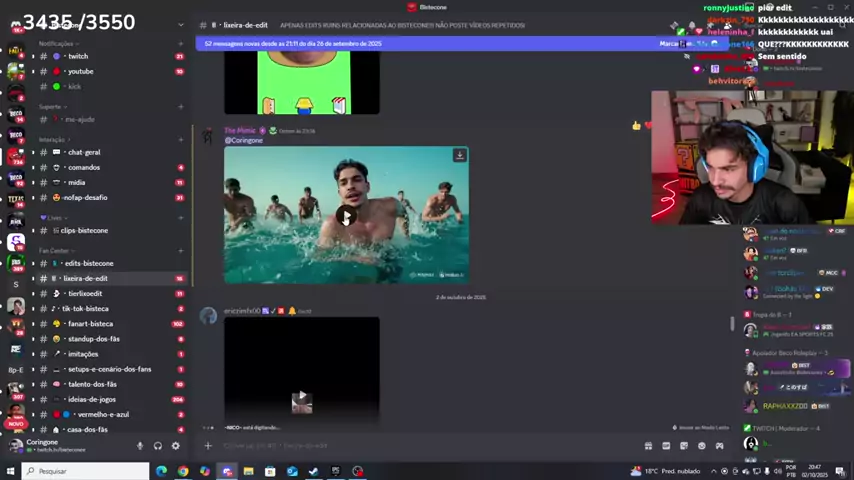
Task: Open user settings gear icon
Action: point(175,446)
